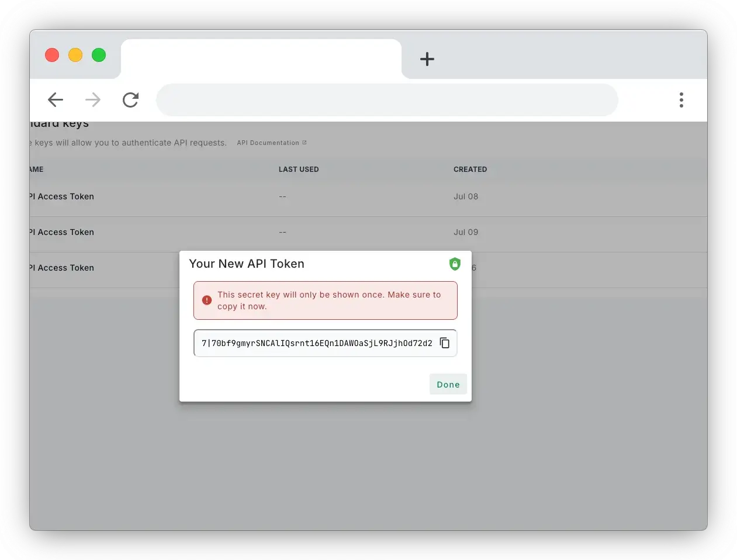This screenshot has height=560, width=737.
Task: Click the Jul 08 created date
Action: (466, 197)
